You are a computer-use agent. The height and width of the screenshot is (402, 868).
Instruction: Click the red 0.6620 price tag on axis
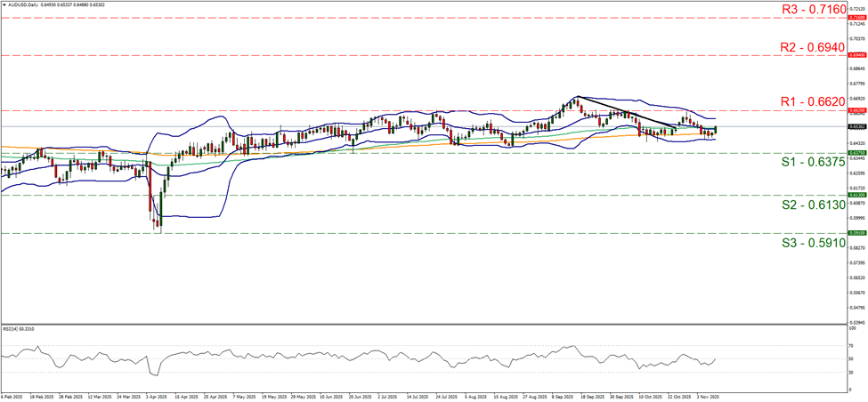856,110
